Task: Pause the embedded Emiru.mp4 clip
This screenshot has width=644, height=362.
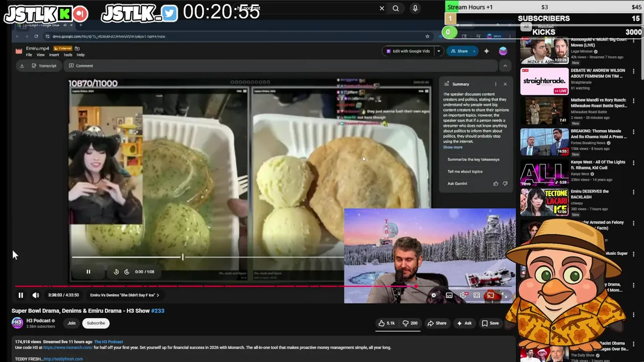Action: [88, 271]
